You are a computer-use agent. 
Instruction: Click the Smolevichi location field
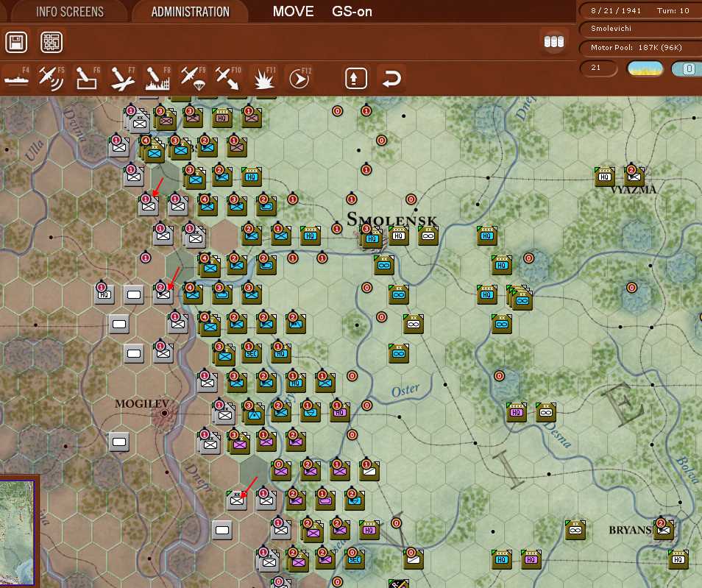(x=641, y=29)
